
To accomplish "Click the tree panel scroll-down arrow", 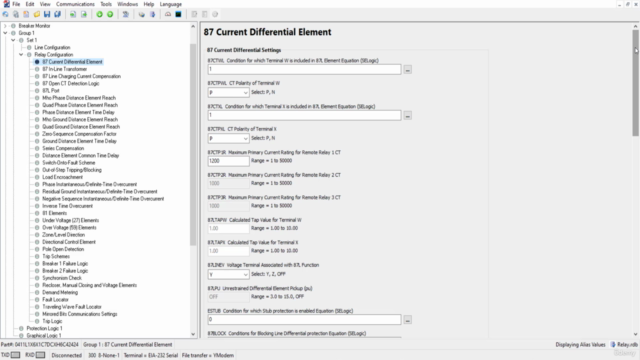I will point(193,334).
